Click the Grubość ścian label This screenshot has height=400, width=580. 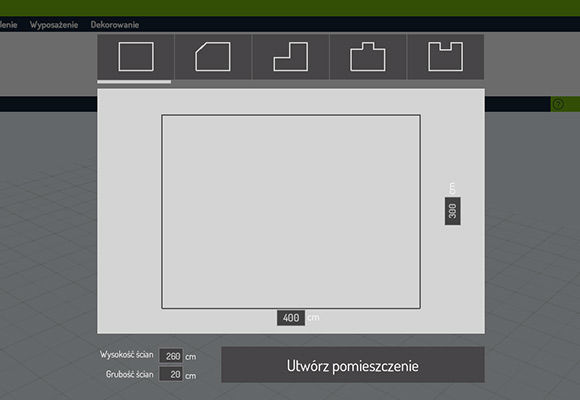(129, 374)
